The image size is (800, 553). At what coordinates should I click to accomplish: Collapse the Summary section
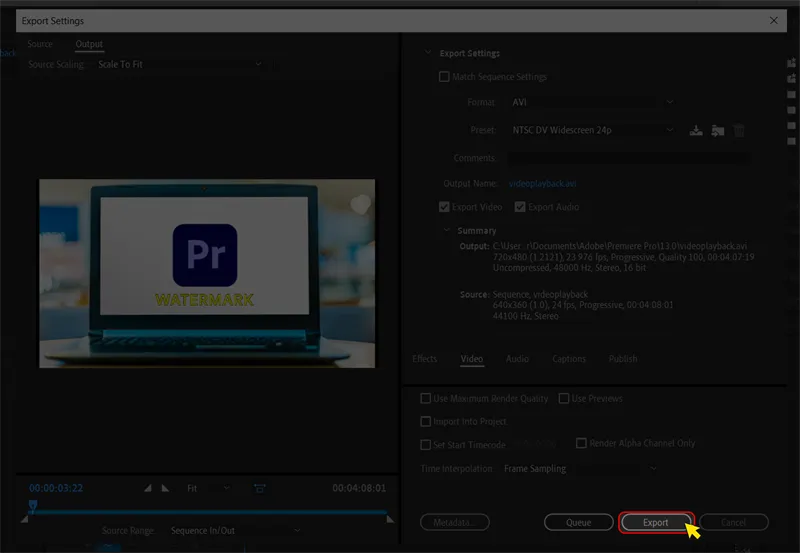(x=447, y=231)
